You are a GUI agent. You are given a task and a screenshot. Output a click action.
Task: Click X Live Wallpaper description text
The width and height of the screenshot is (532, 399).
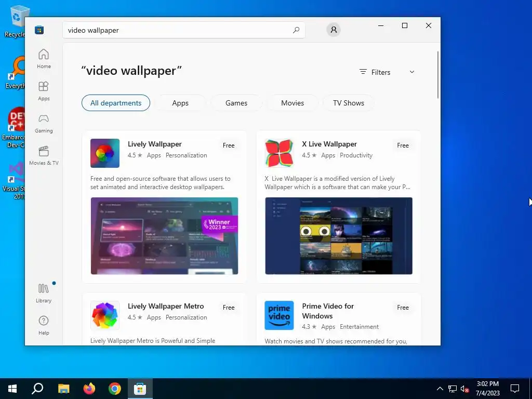point(338,183)
